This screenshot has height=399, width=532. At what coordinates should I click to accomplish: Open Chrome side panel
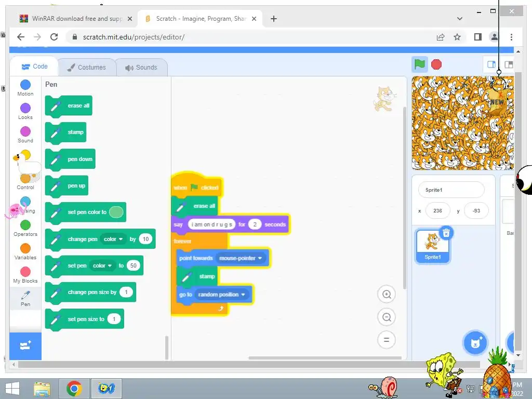click(478, 37)
